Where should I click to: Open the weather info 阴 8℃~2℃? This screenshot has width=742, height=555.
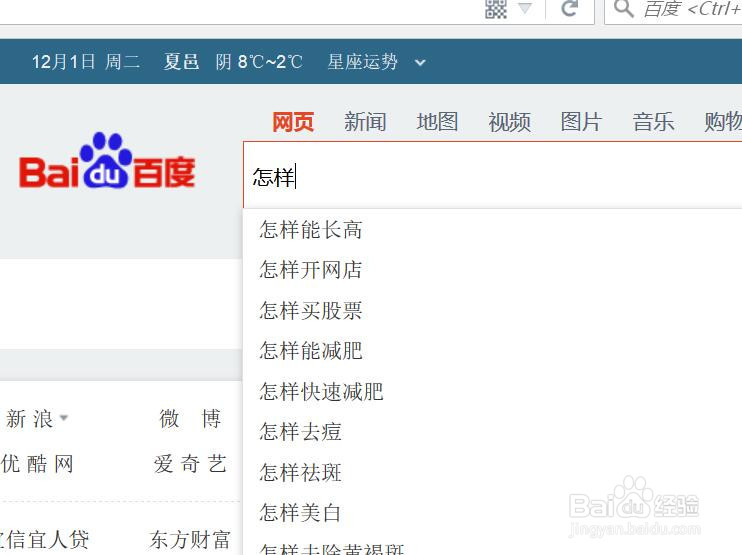click(x=259, y=62)
